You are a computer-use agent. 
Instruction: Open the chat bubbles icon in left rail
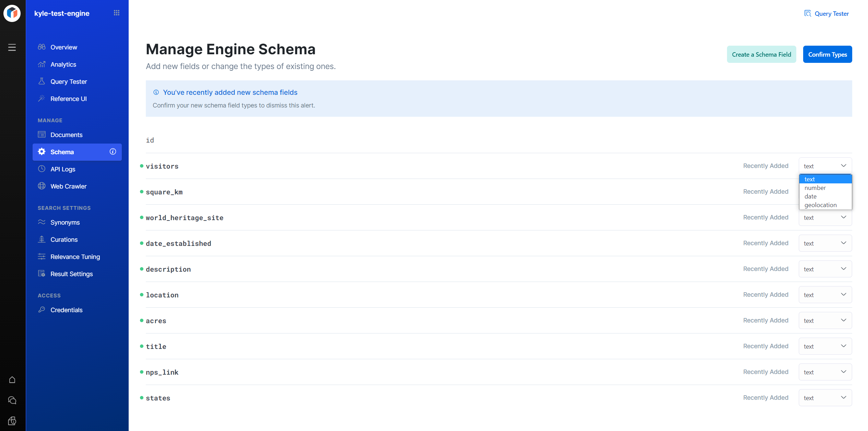tap(12, 400)
